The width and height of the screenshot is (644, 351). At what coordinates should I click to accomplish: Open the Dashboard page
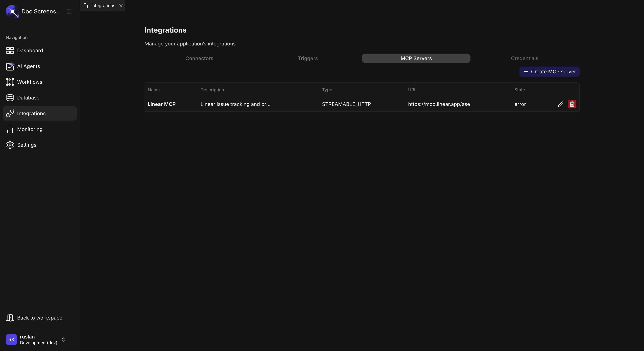pos(30,50)
